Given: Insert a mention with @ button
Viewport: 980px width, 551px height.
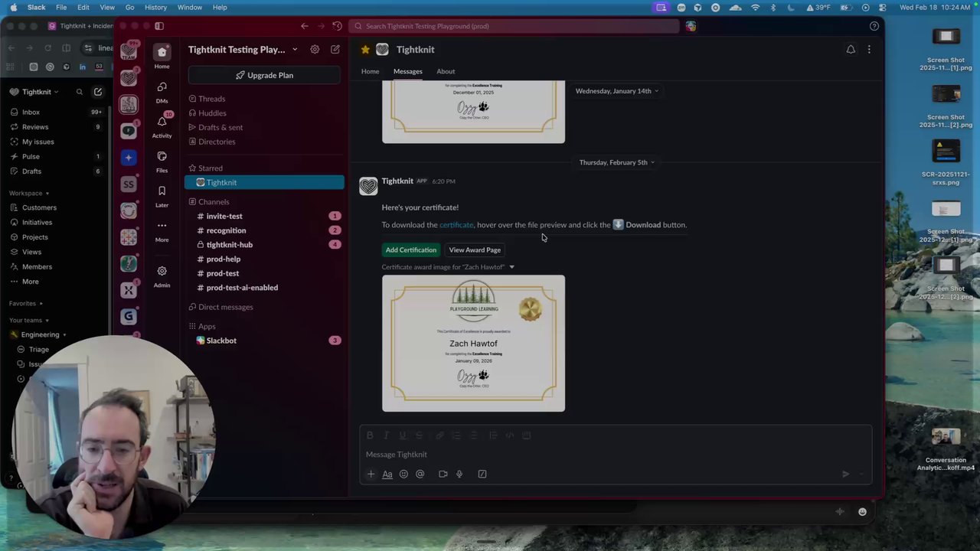Looking at the screenshot, I should (420, 474).
